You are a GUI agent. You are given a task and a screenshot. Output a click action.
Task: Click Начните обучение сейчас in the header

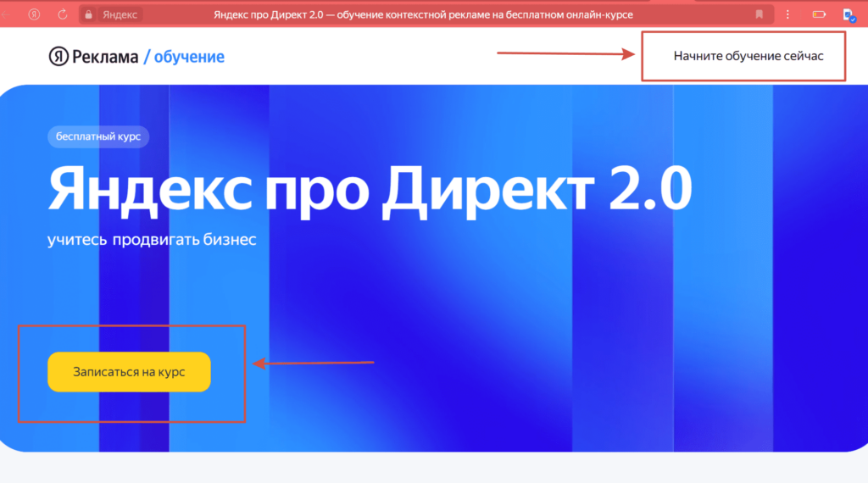pos(748,56)
